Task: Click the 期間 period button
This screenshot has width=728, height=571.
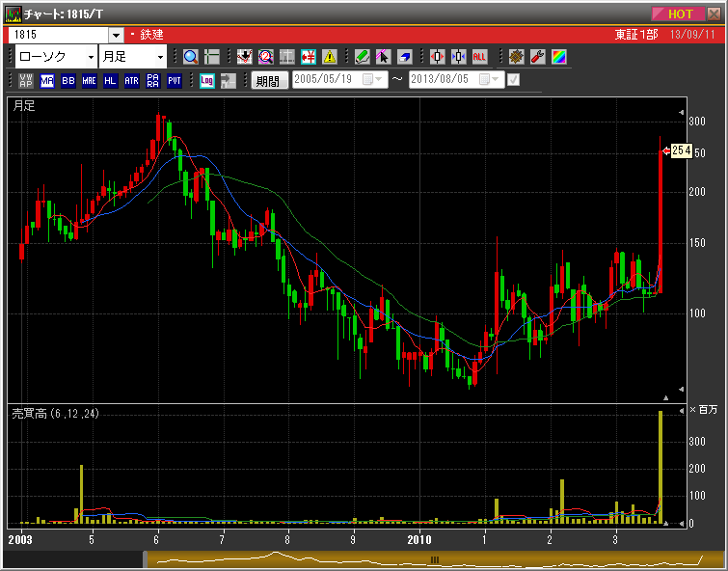Action: (x=269, y=81)
